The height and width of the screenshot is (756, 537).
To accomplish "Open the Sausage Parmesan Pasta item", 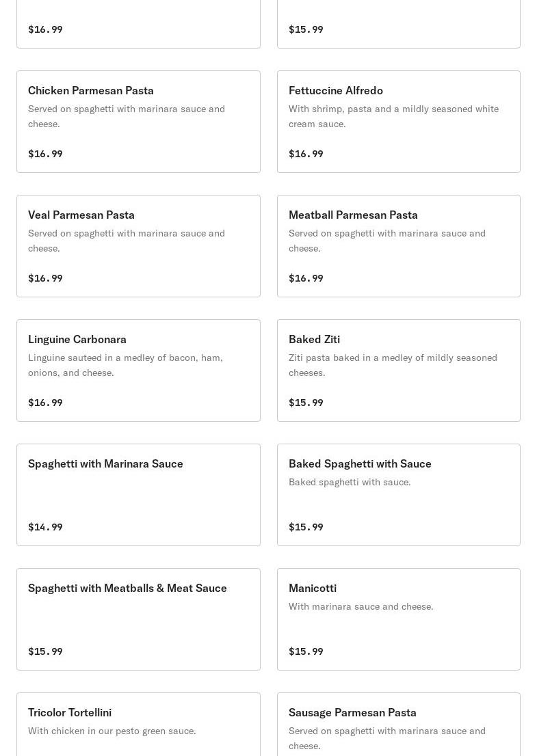I will [x=352, y=712].
